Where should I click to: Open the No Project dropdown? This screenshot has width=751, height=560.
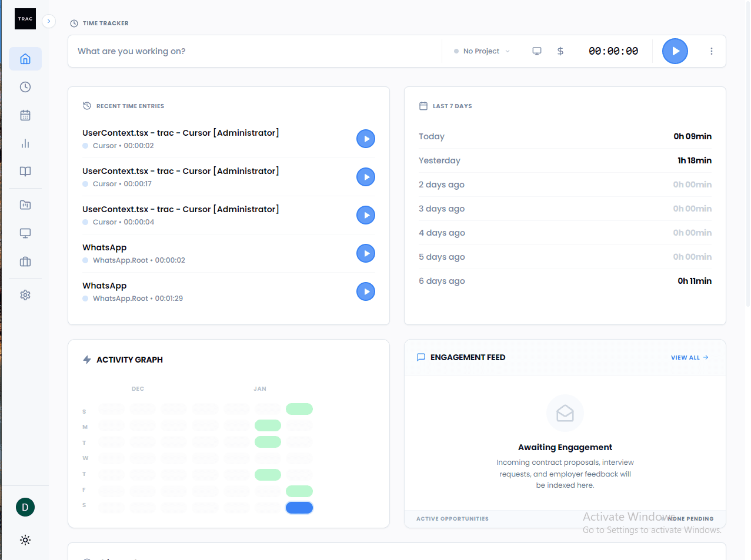(481, 51)
